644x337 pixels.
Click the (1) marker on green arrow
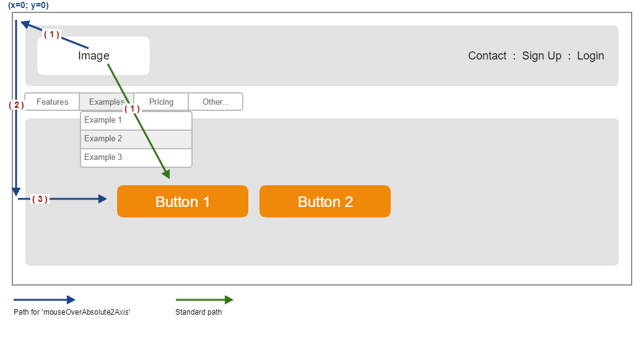(131, 108)
